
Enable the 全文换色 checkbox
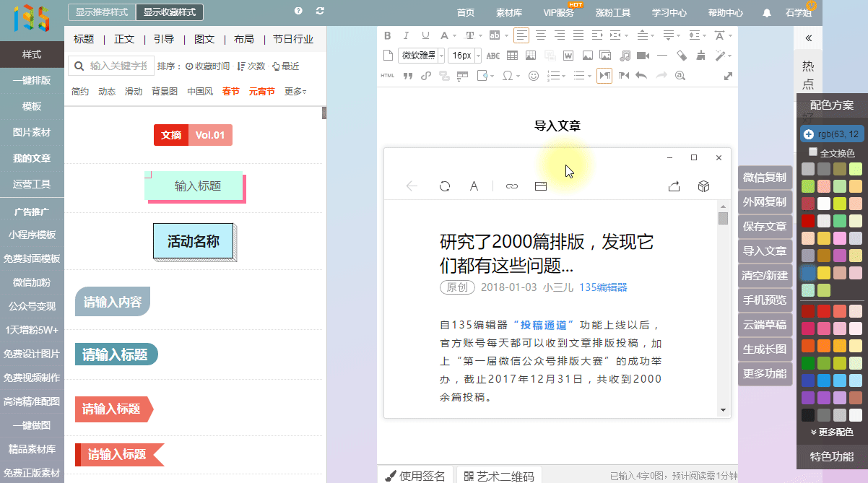click(x=813, y=152)
